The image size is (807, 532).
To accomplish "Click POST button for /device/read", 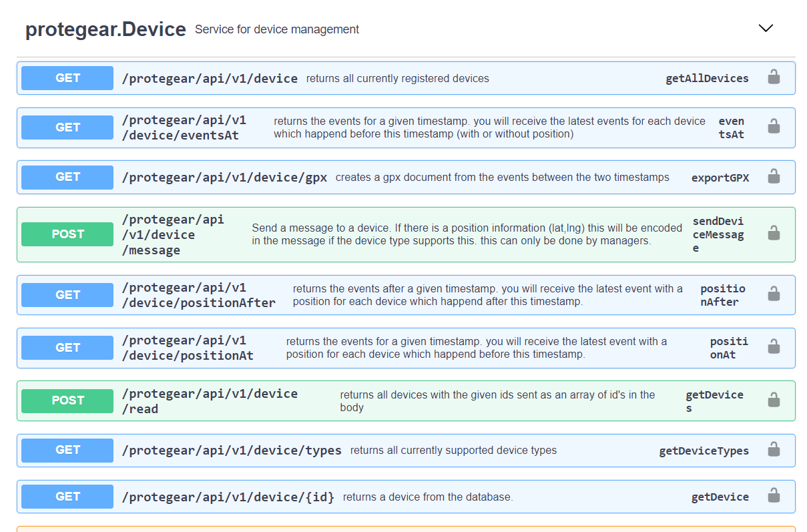I will pyautogui.click(x=67, y=401).
